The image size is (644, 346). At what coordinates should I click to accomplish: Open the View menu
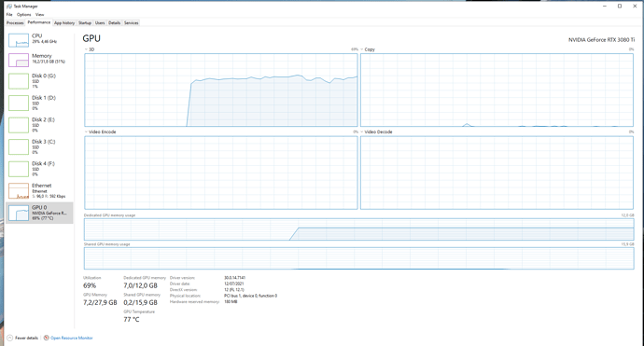coord(39,14)
